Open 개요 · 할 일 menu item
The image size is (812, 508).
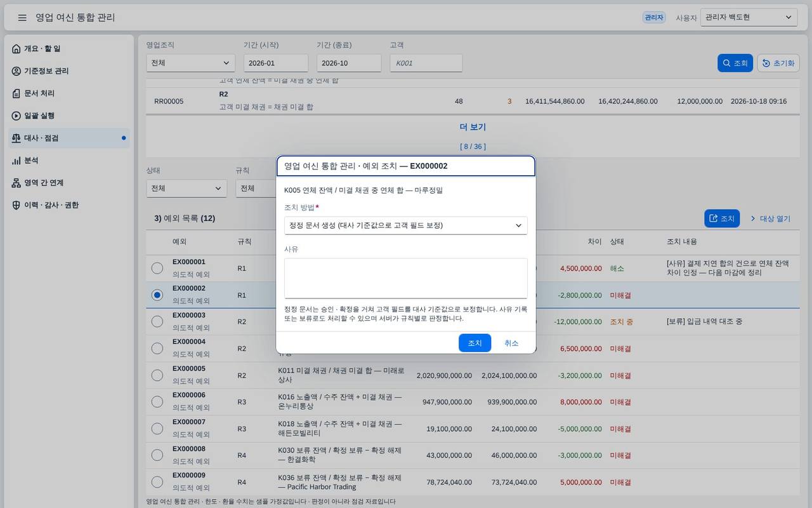[x=70, y=48]
